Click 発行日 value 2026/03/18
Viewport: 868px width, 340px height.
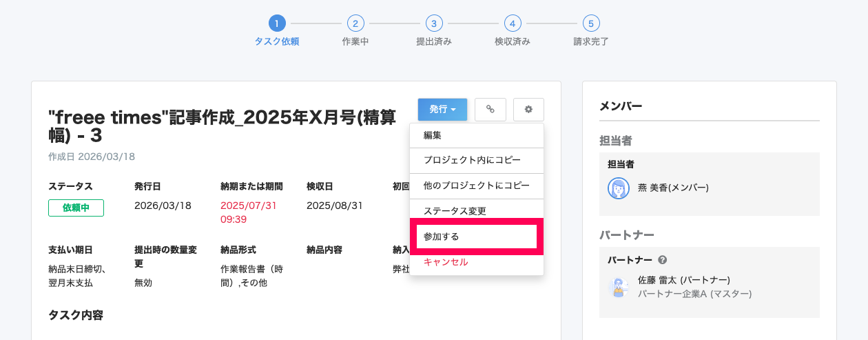[163, 206]
